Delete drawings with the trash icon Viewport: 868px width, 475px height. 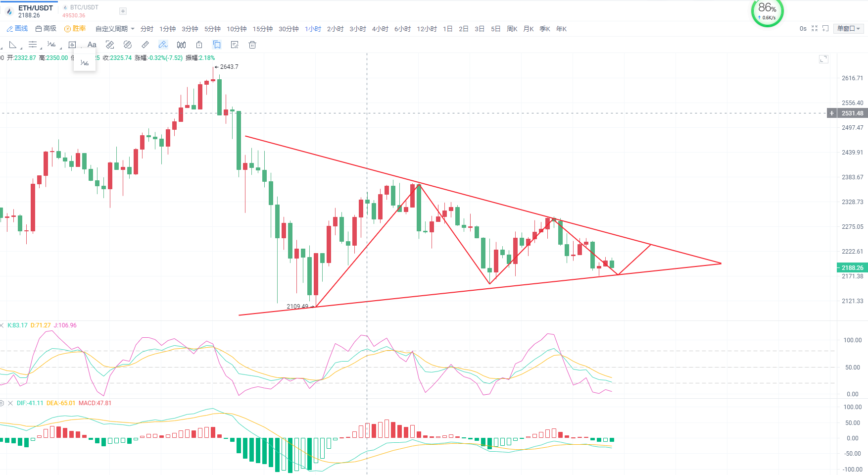[x=252, y=45]
